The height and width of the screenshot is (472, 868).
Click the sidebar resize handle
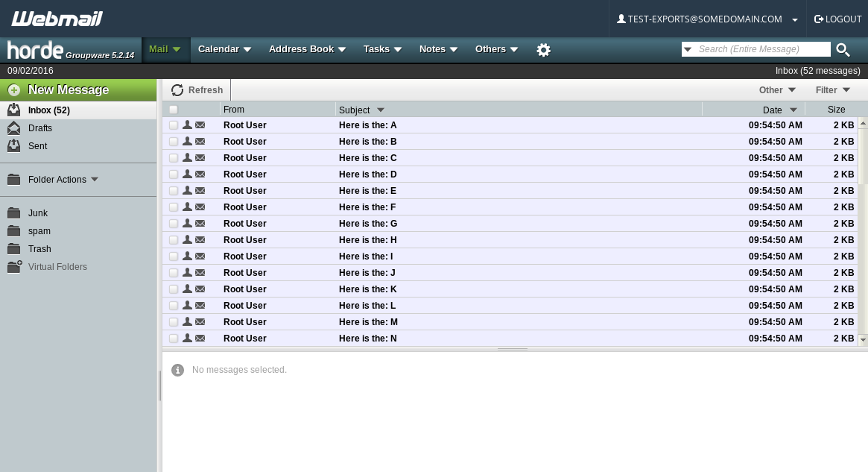[159, 386]
